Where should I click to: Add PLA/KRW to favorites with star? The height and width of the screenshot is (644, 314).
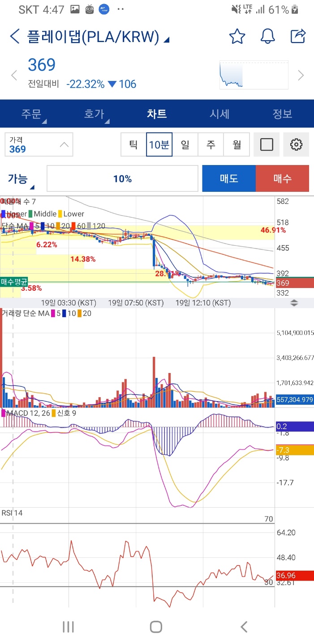237,36
